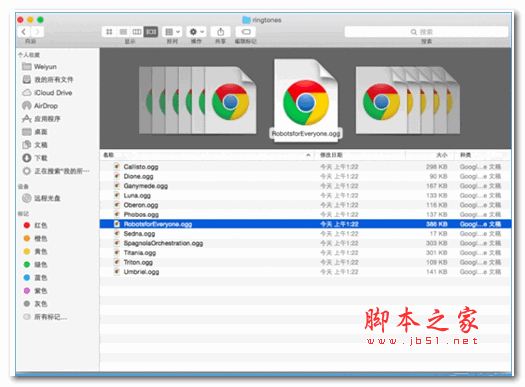
Task: Select the purple 紫色 tag
Action: click(x=35, y=291)
